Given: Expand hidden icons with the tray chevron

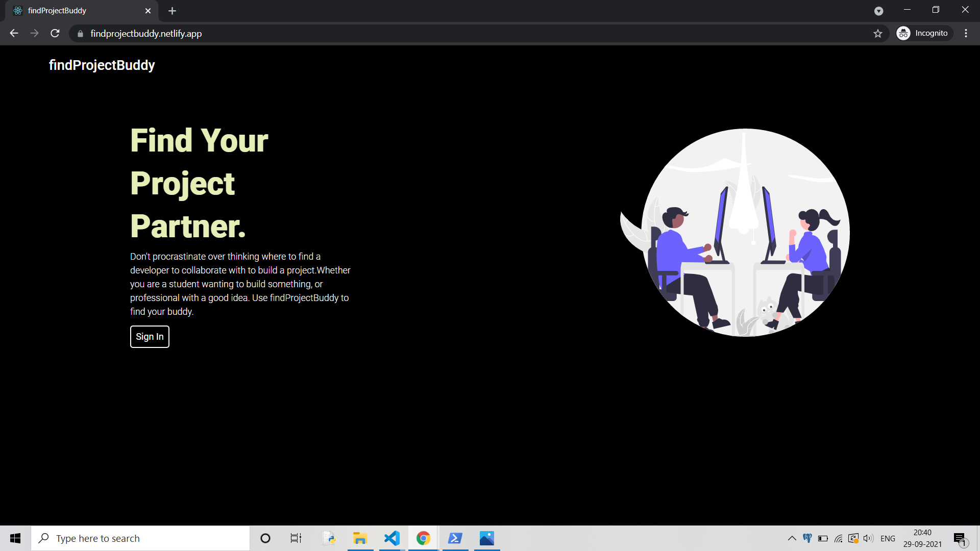Looking at the screenshot, I should pos(792,538).
